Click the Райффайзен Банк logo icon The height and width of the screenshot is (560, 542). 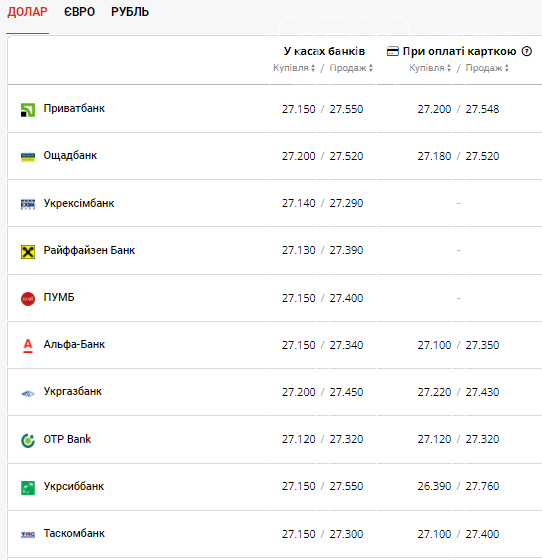click(28, 252)
